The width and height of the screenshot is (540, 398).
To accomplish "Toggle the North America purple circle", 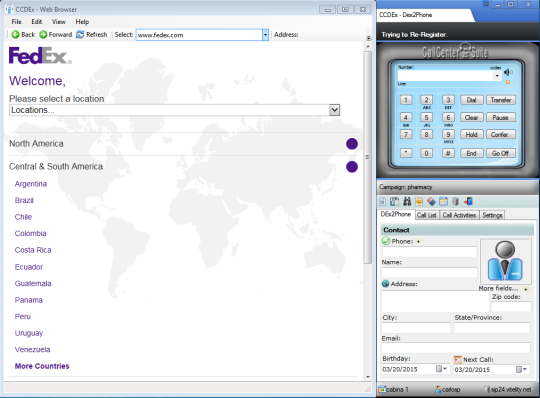I will 352,144.
